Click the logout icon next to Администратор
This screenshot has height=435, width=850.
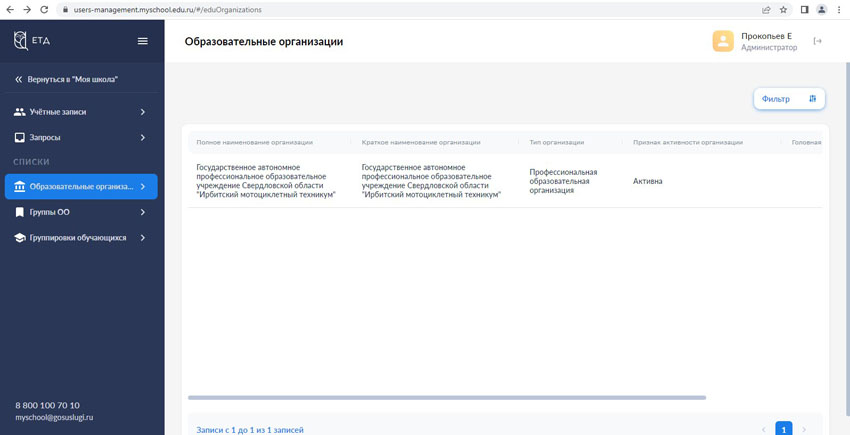tap(817, 41)
